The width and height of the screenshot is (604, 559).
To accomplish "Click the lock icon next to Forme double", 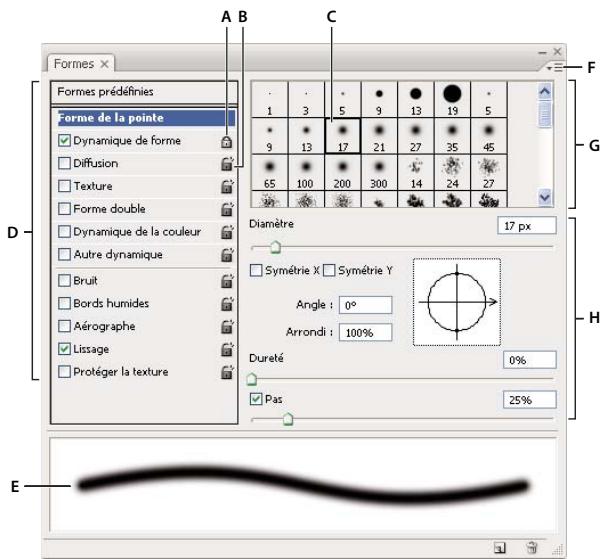I will click(x=227, y=209).
